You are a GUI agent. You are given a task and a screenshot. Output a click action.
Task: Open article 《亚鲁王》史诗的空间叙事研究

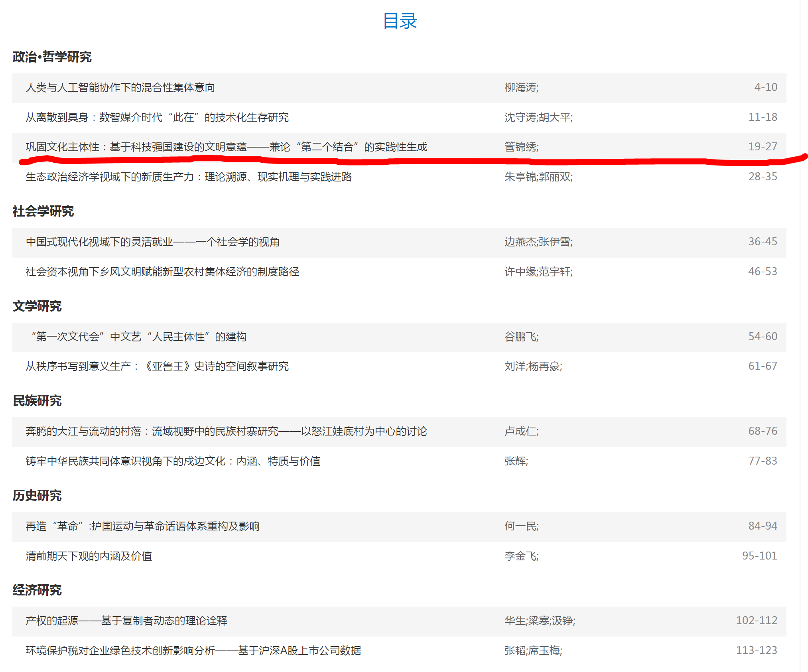point(157,366)
